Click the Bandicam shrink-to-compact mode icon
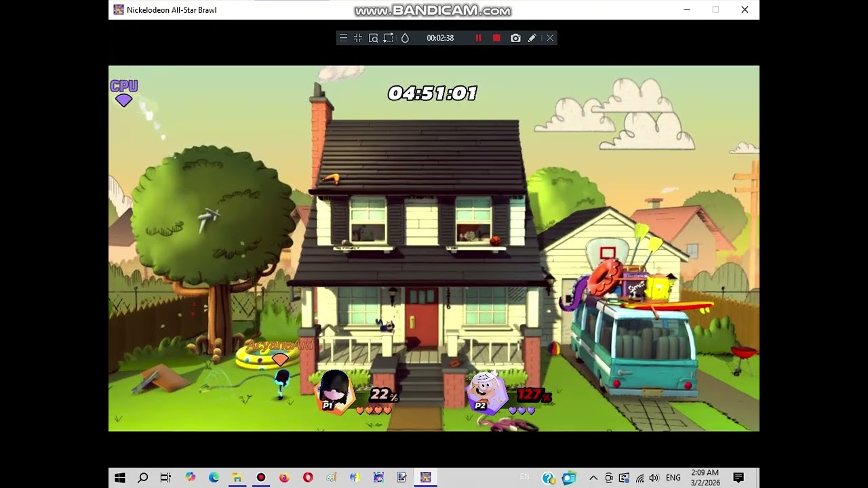Screen dimensions: 868x488 pyautogui.click(x=358, y=38)
